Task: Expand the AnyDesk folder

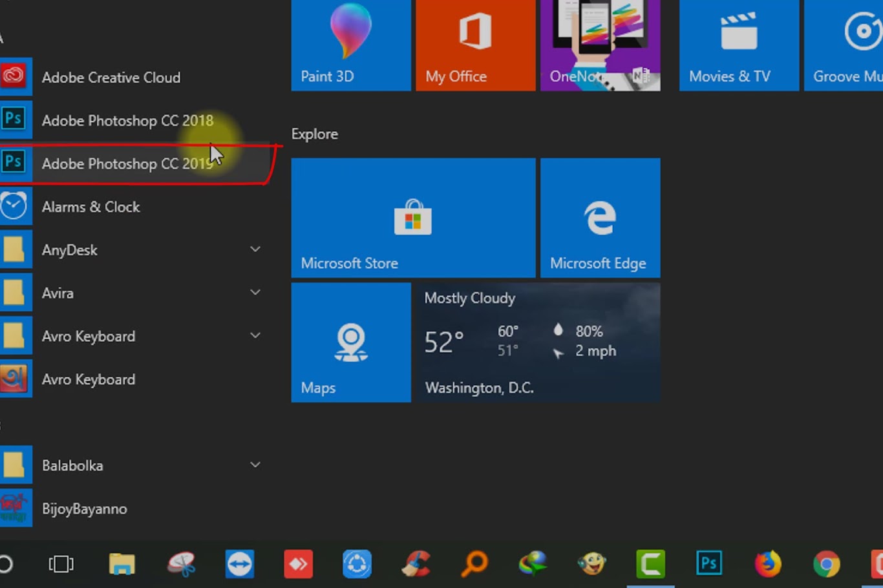Action: (x=135, y=250)
